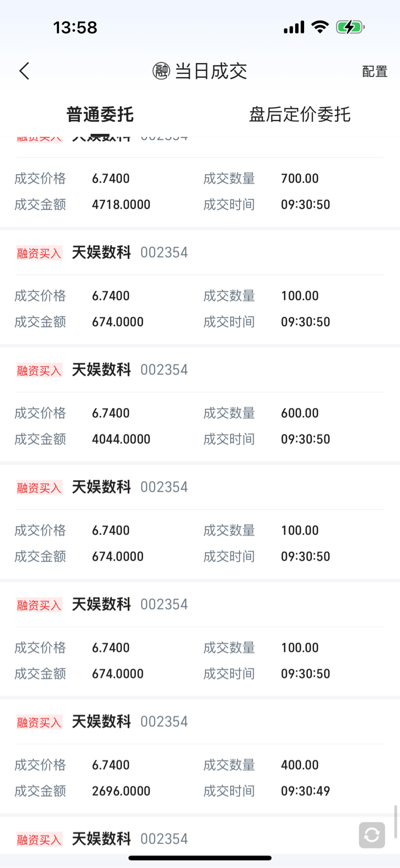Tap the Wi-Fi status icon

[320, 27]
